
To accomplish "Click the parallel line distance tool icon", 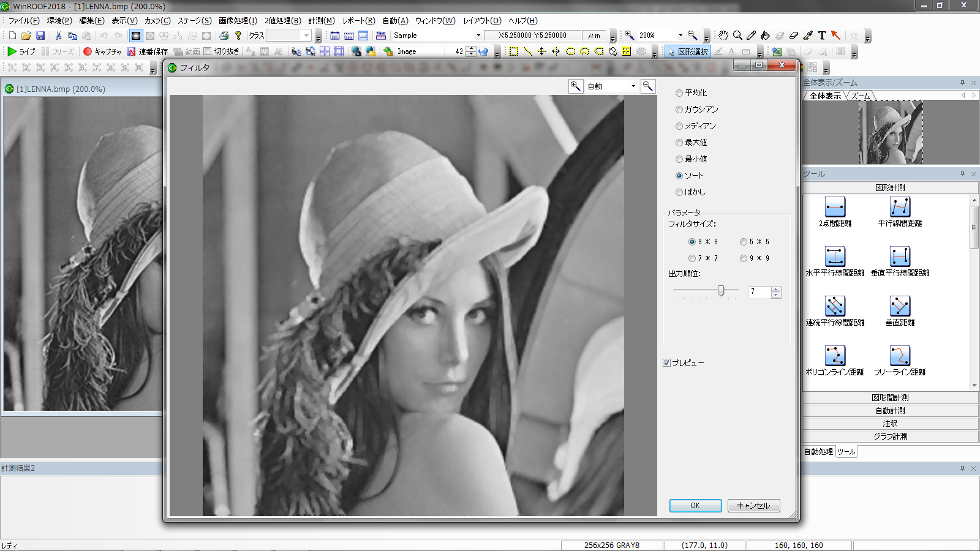I will pyautogui.click(x=900, y=207).
